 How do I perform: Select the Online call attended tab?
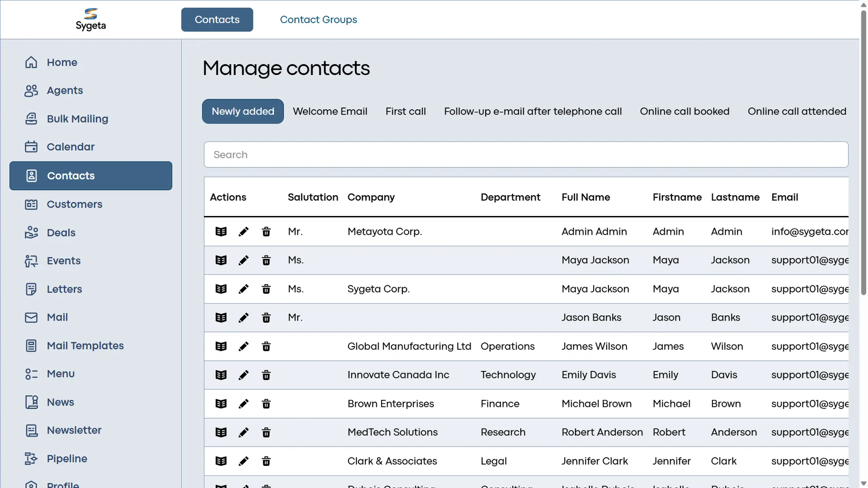click(x=797, y=111)
